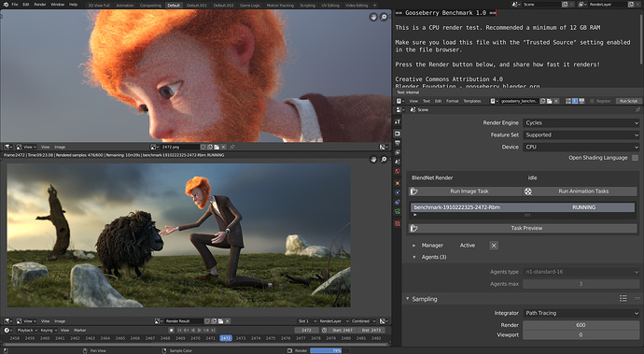Switch to the Compositing workspace tab
Viewport: 644px width, 354px height.
[150, 6]
